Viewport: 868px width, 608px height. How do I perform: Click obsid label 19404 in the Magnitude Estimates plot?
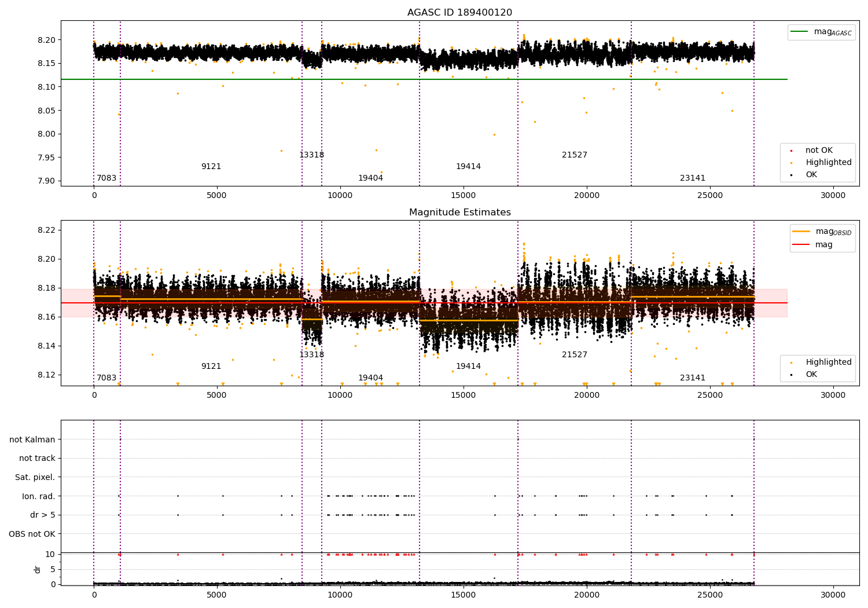coord(370,378)
